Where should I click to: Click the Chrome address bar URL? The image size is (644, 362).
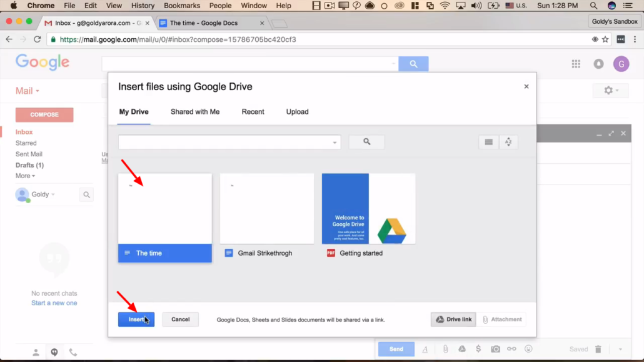[x=178, y=39]
